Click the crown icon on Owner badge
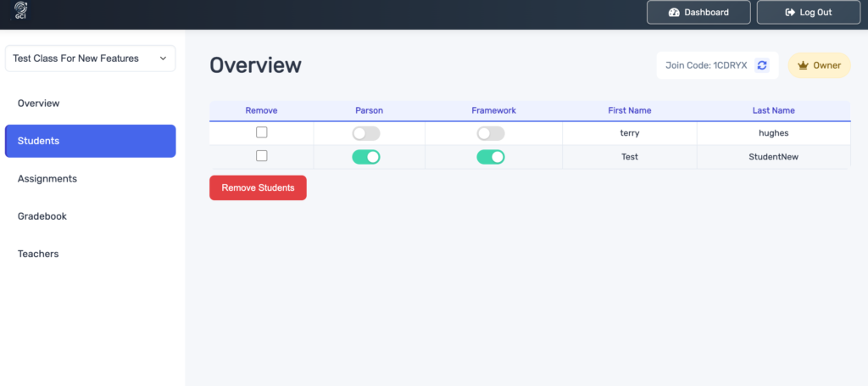Image resolution: width=868 pixels, height=386 pixels. coord(803,65)
